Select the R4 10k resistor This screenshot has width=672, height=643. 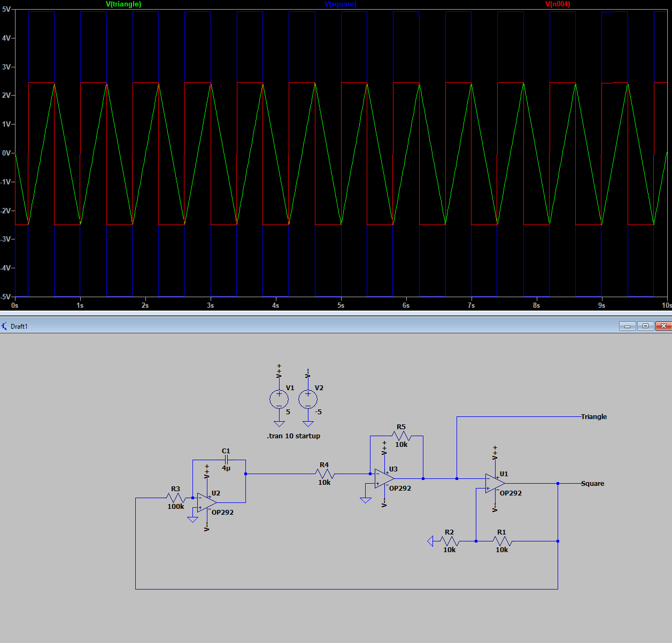pos(325,473)
